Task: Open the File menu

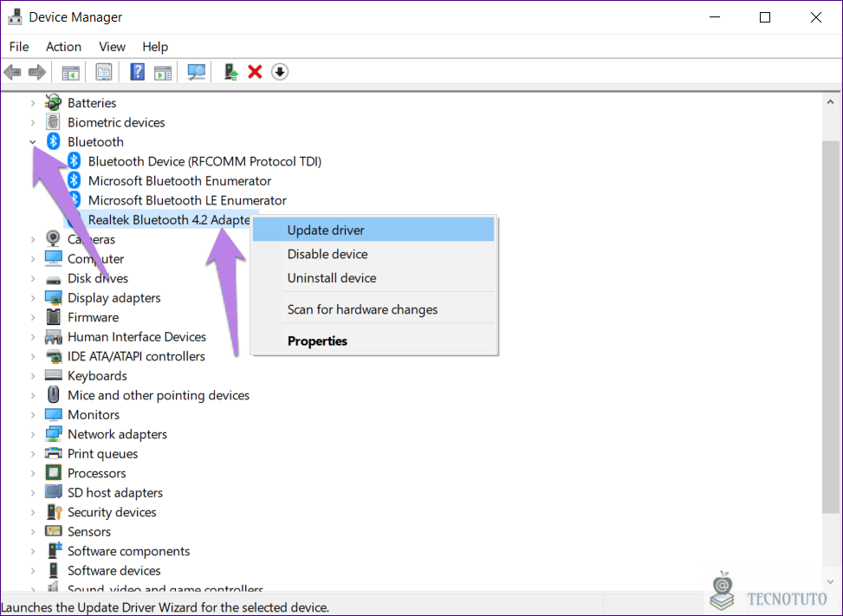Action: (19, 47)
